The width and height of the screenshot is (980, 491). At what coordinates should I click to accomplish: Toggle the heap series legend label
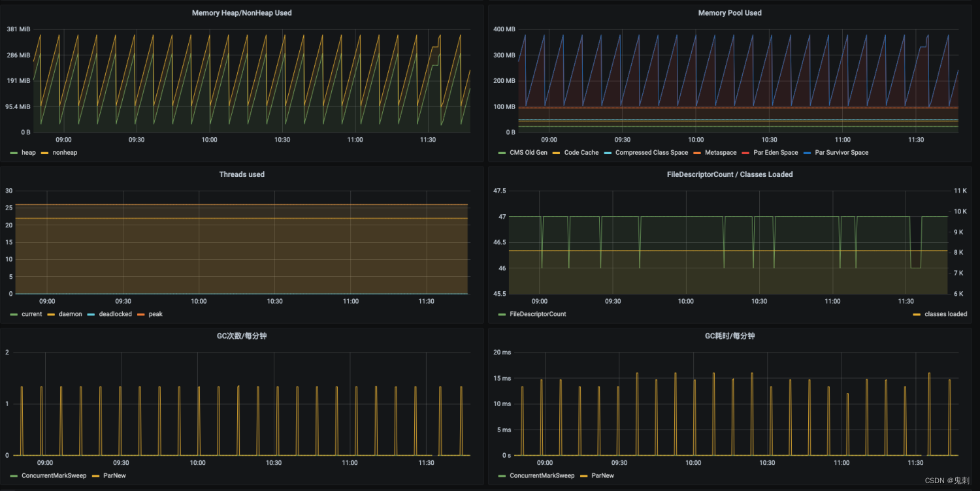(29, 153)
